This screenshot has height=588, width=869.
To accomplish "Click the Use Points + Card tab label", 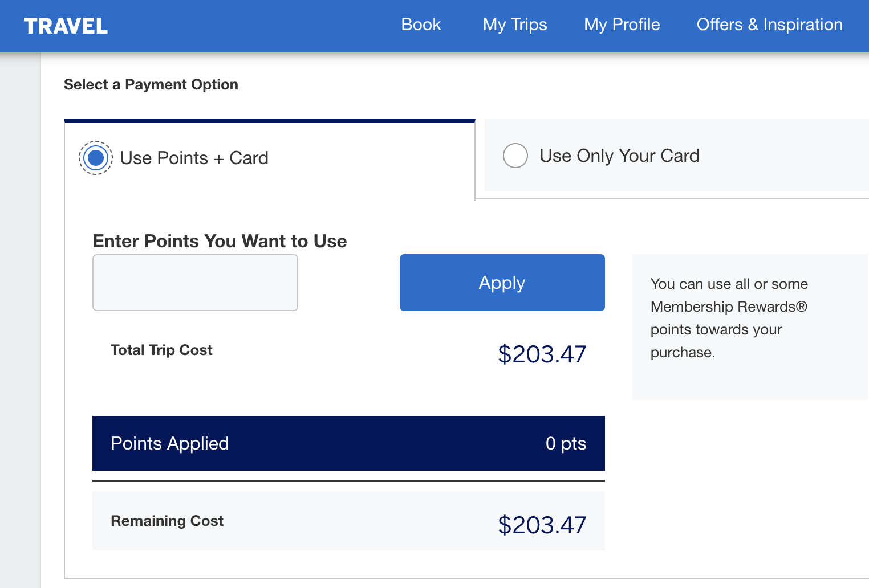I will tap(194, 158).
